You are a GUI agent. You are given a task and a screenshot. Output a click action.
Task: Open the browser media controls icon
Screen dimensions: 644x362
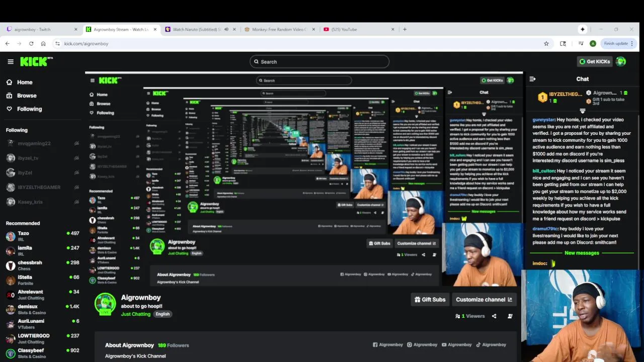(x=581, y=44)
